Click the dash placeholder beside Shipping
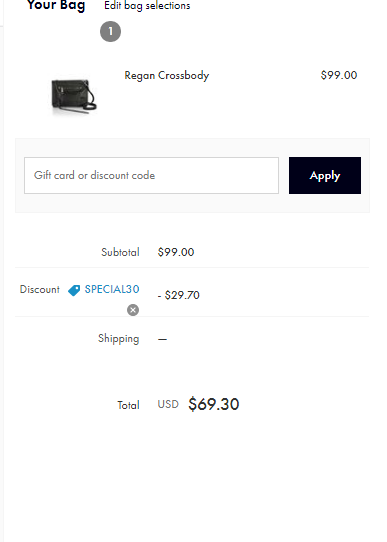The width and height of the screenshot is (387, 542). 162,339
